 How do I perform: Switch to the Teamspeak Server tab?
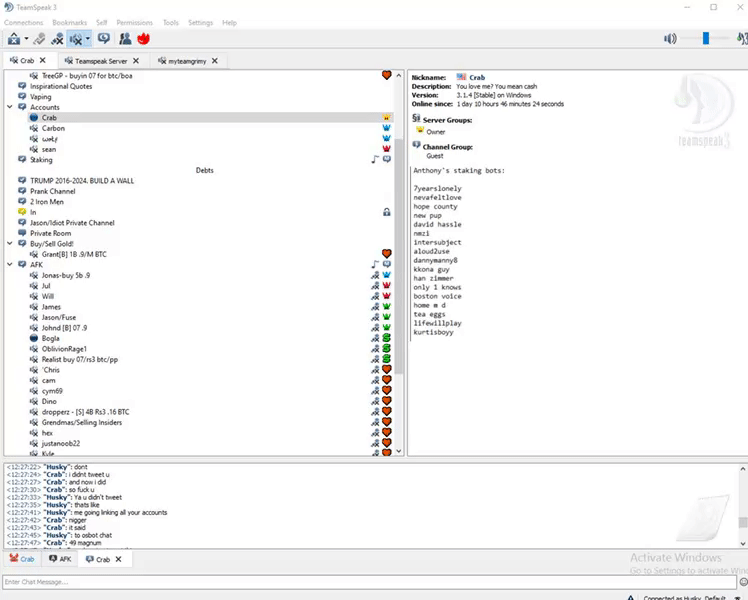coord(101,61)
